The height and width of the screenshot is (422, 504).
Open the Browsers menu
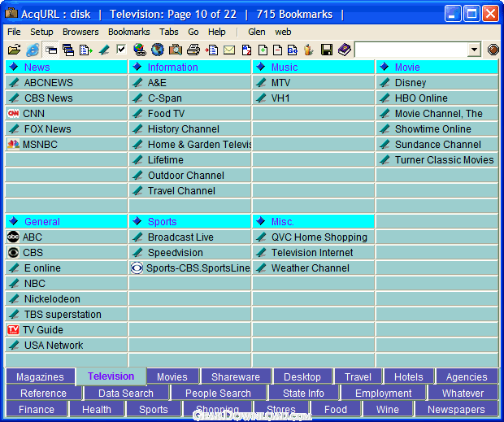point(80,32)
